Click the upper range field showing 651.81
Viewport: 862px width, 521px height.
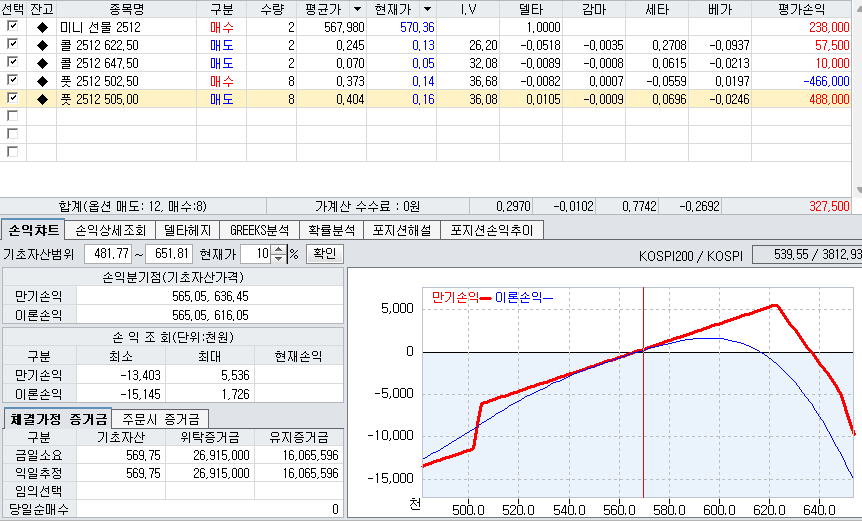coord(168,254)
